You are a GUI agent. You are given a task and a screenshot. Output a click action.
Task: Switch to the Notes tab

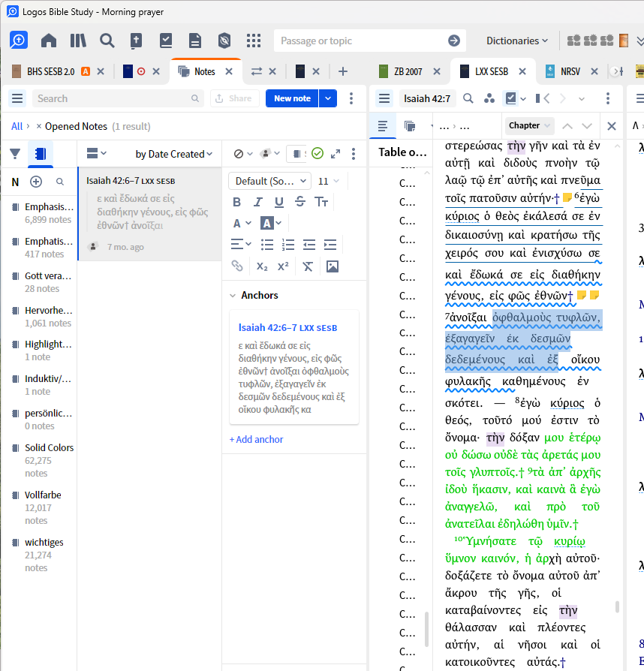click(x=205, y=71)
